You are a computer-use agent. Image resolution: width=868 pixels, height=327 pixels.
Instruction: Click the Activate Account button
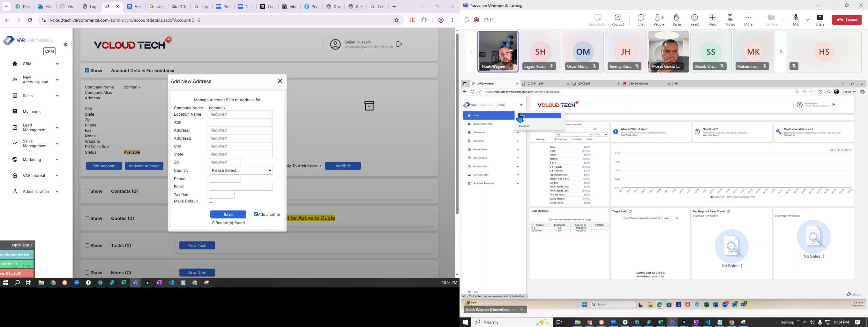pyautogui.click(x=144, y=166)
